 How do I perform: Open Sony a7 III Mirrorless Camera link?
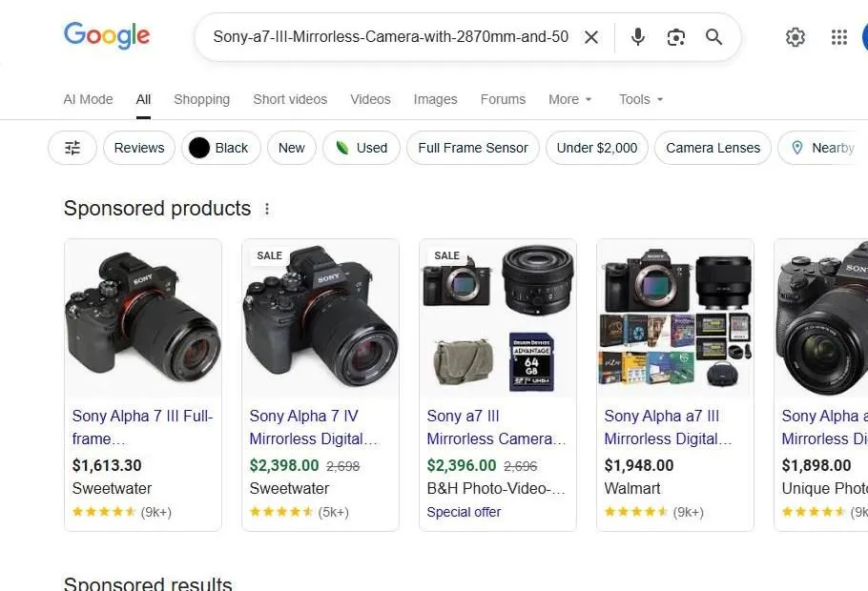click(x=497, y=427)
